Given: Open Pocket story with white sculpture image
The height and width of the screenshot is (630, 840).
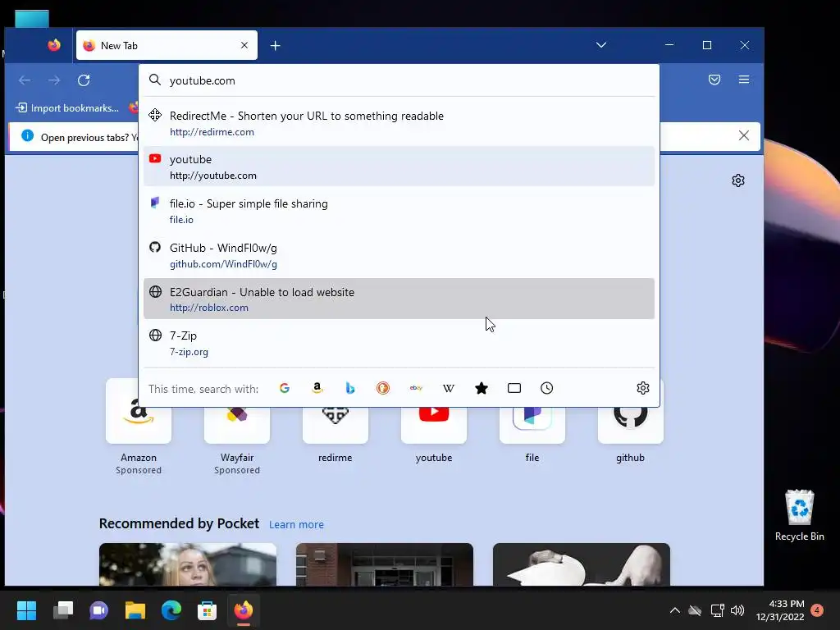Looking at the screenshot, I should point(582,564).
